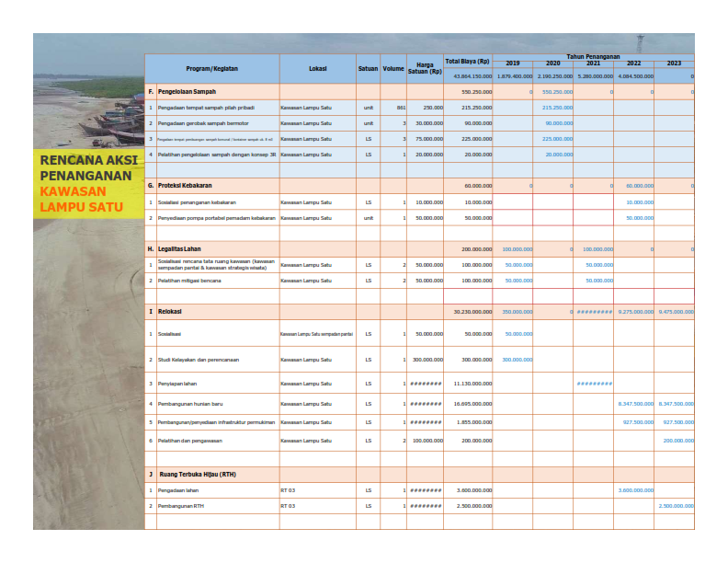Select total 16.695.000.000
The width and height of the screenshot is (728, 563).
click(472, 404)
